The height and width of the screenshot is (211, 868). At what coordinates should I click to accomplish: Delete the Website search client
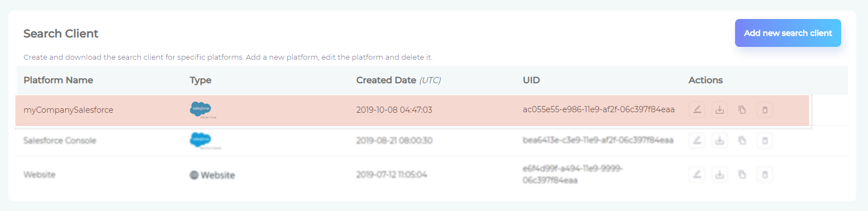click(x=765, y=175)
